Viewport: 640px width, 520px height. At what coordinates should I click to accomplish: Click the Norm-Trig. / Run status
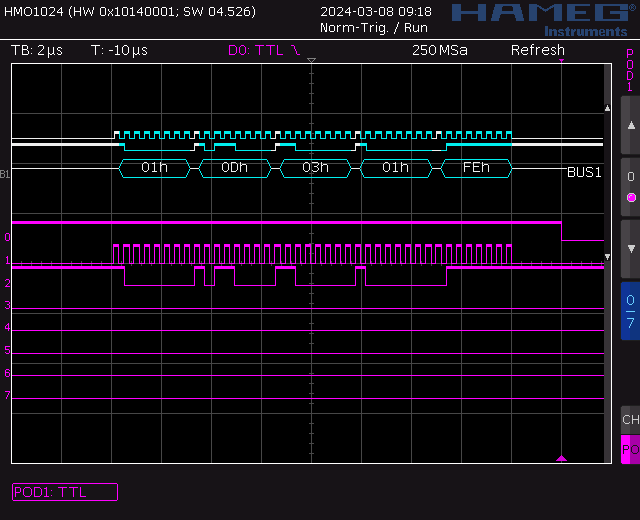pyautogui.click(x=374, y=28)
